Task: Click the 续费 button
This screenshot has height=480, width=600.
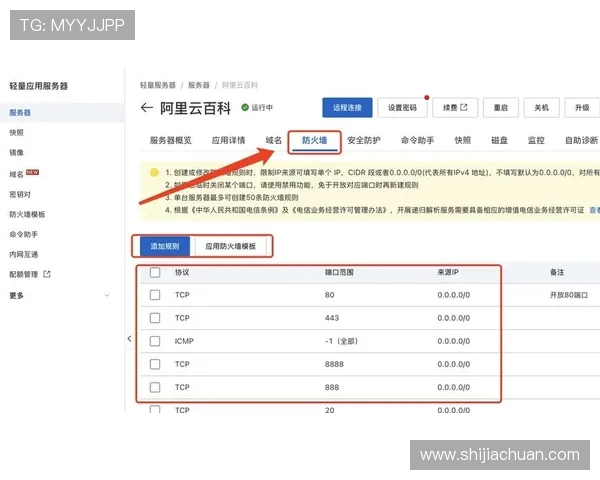Action: [x=455, y=108]
